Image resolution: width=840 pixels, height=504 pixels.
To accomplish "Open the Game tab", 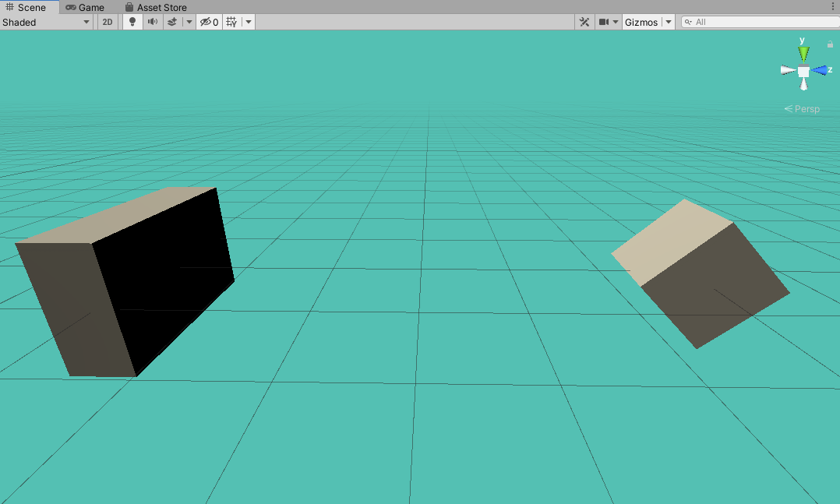I will click(x=85, y=8).
